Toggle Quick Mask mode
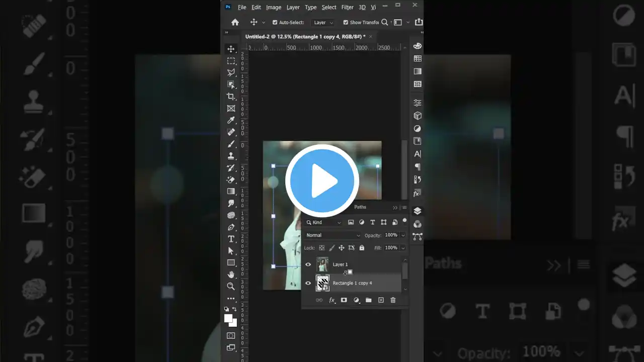This screenshot has height=362, width=644. click(231, 335)
